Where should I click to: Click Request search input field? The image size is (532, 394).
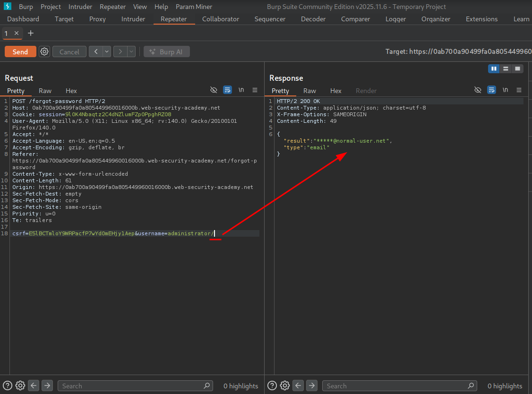(x=136, y=386)
